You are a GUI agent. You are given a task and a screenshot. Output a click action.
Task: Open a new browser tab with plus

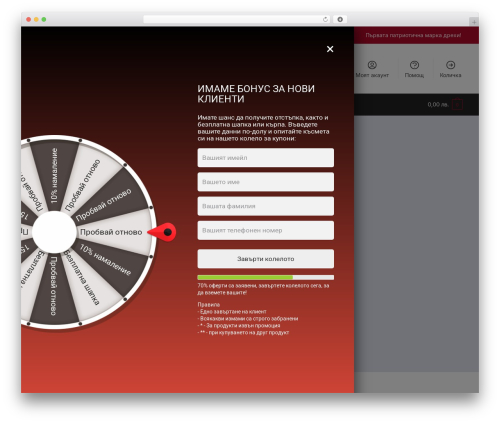(x=474, y=22)
